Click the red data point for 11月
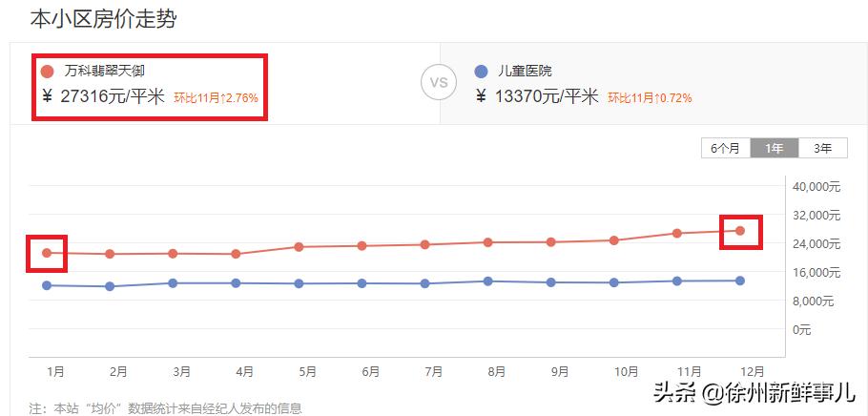The height and width of the screenshot is (416, 868). click(676, 233)
